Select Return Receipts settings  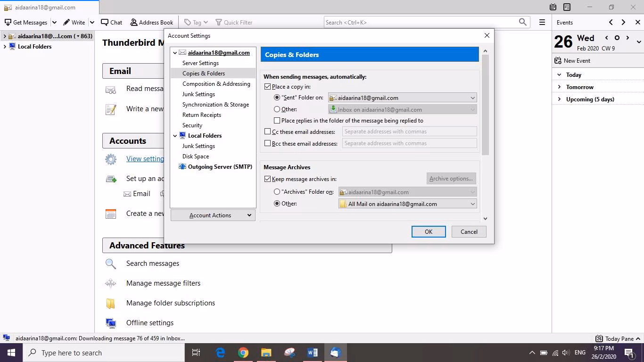(202, 115)
